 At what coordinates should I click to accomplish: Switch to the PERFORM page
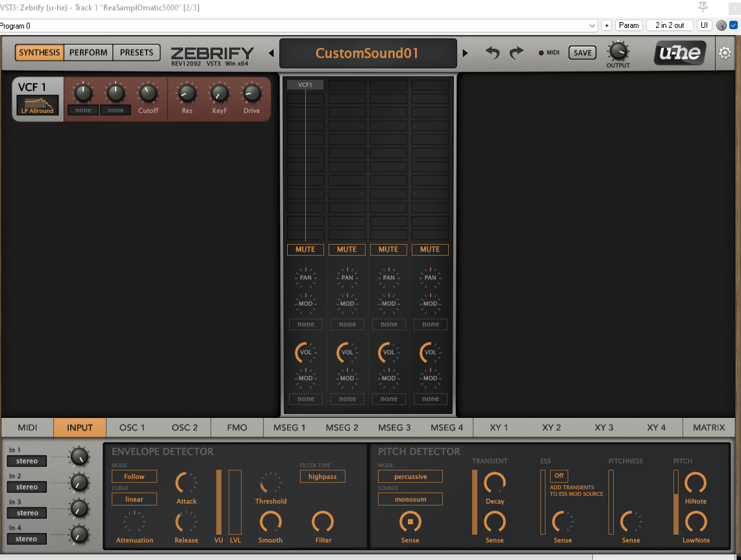click(88, 53)
